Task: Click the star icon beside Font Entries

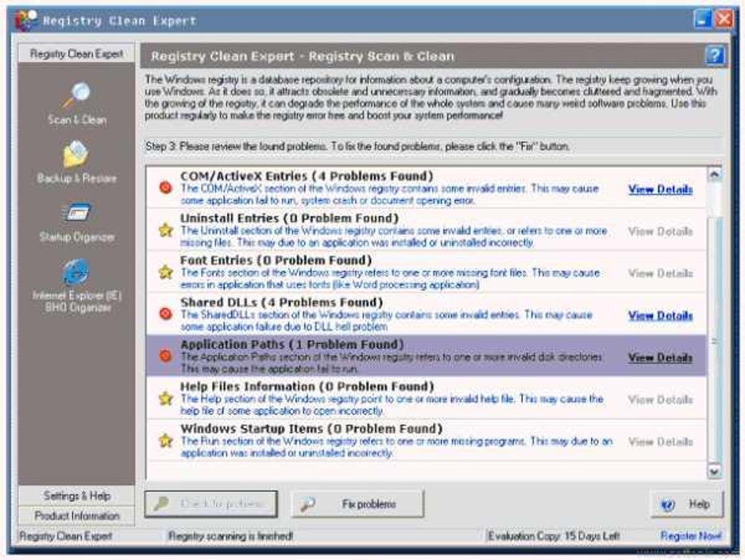Action: pyautogui.click(x=165, y=272)
